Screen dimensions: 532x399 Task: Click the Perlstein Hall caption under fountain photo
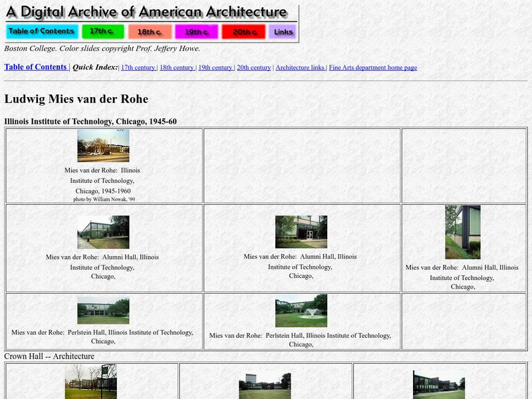click(x=301, y=340)
